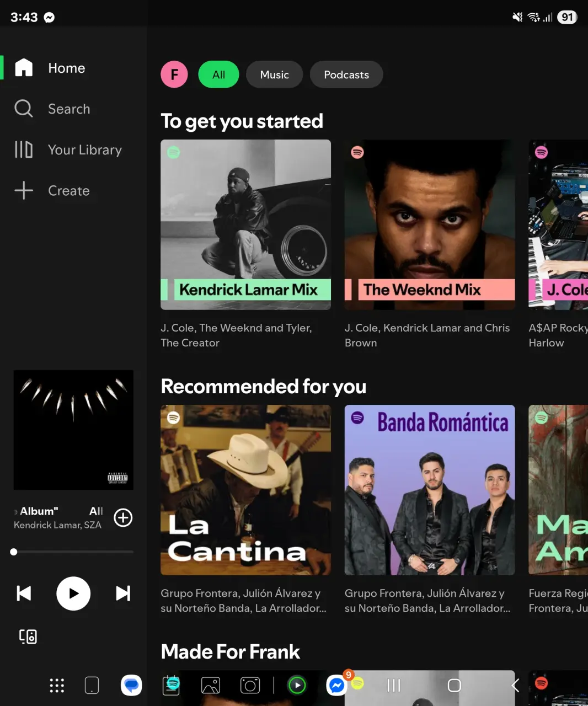Viewport: 588px width, 706px height.
Task: Open the Kendrick Lamar Mix cover
Action: pyautogui.click(x=245, y=224)
